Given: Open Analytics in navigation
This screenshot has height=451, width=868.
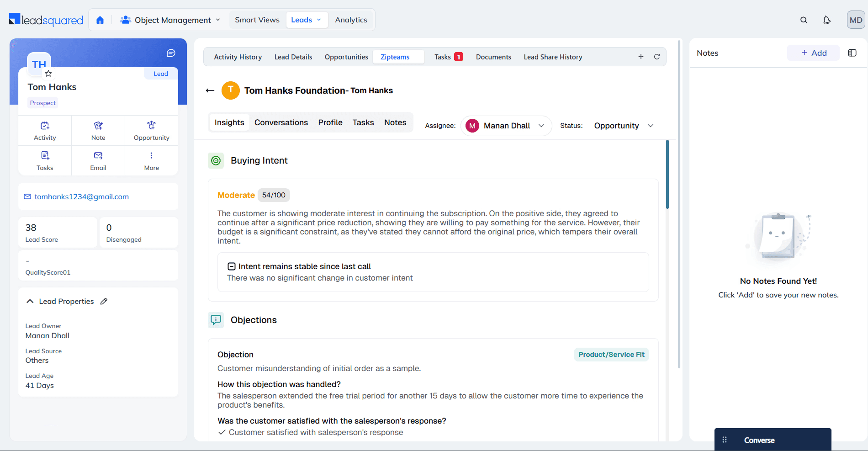Looking at the screenshot, I should click(x=351, y=20).
